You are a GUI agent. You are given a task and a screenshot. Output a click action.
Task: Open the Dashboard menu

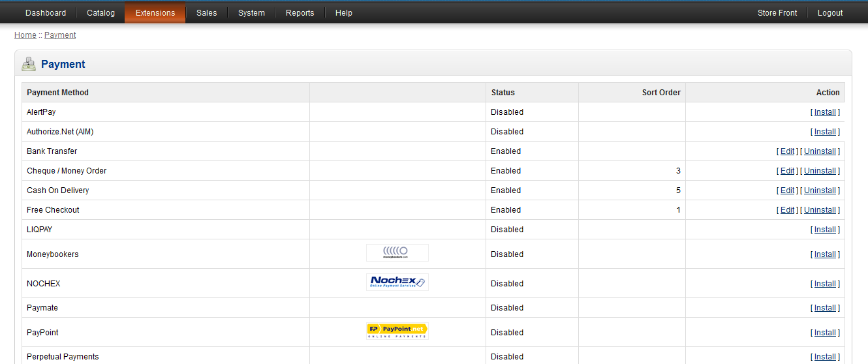click(46, 13)
